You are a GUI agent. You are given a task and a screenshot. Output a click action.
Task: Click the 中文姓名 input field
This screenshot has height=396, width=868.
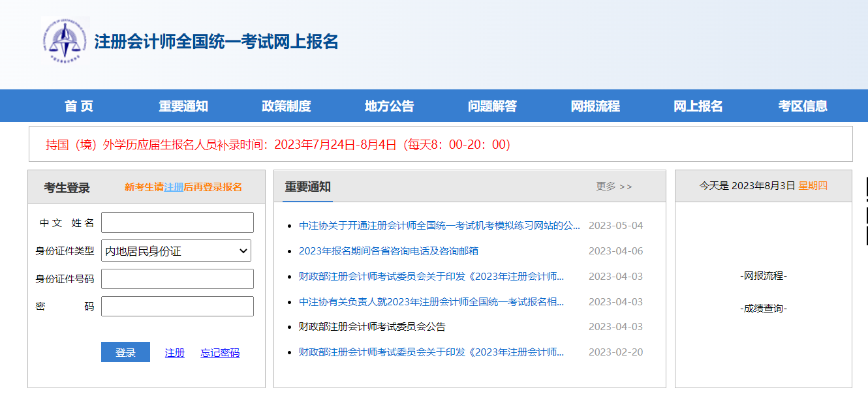click(177, 222)
